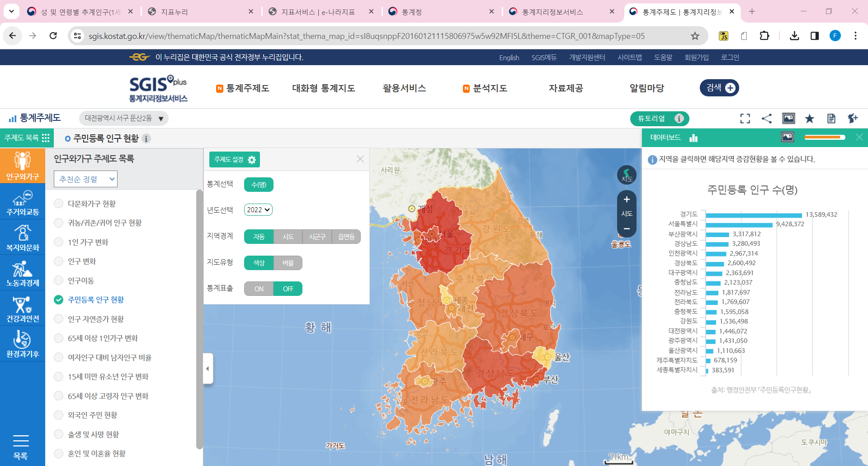Zoom out on the map with minus
Image resolution: width=868 pixels, height=466 pixels.
[627, 228]
